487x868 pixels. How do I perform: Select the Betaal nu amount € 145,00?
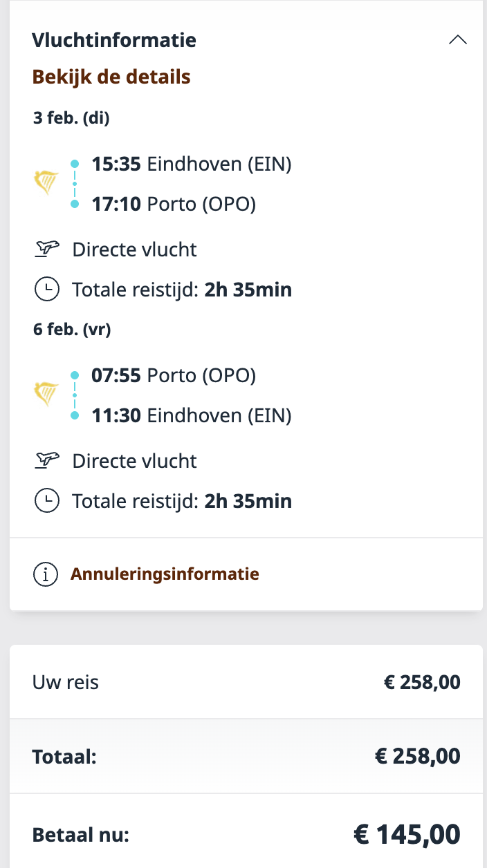coord(408,833)
